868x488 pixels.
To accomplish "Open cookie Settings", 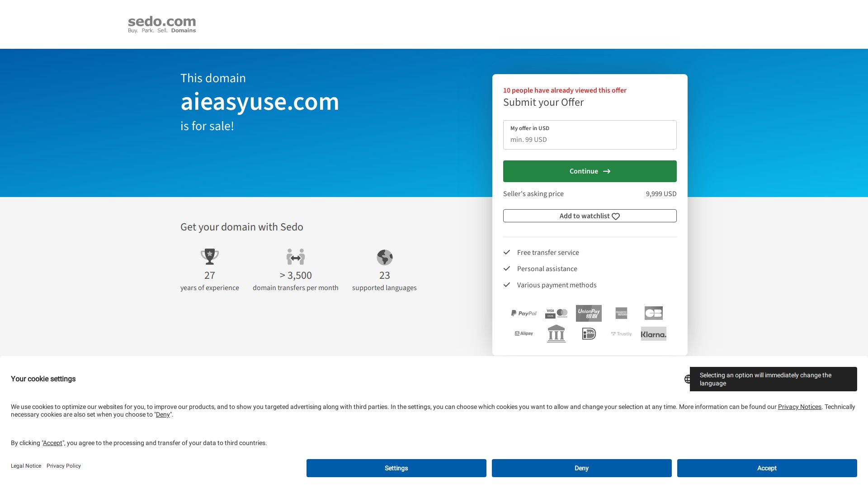I will (x=396, y=468).
